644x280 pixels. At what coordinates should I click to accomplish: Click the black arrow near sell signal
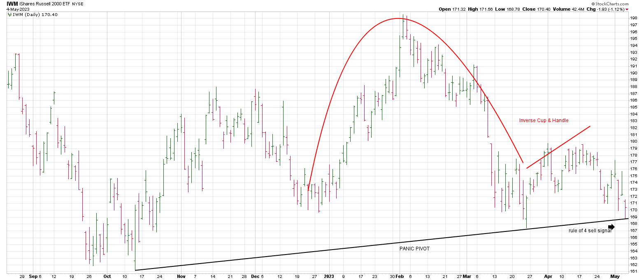[611, 227]
